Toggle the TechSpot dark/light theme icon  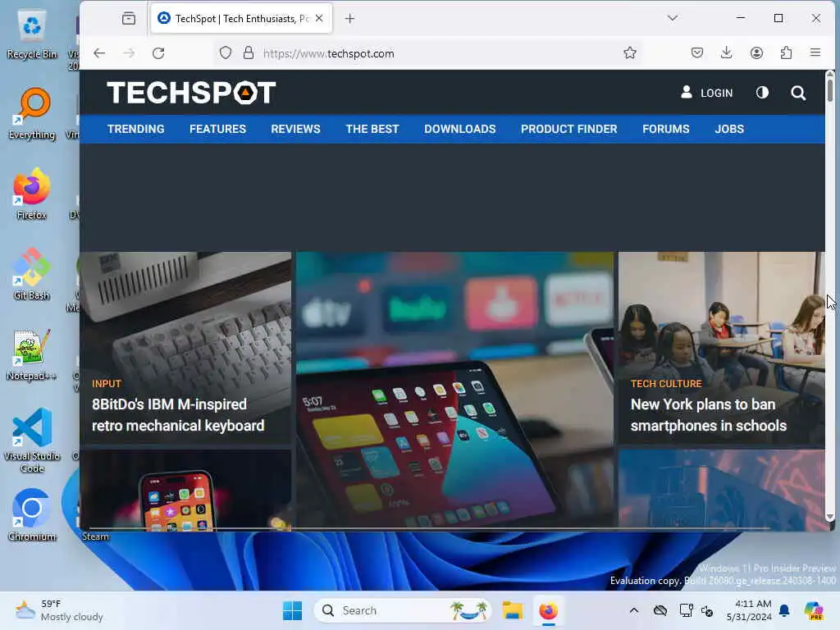[x=762, y=93]
